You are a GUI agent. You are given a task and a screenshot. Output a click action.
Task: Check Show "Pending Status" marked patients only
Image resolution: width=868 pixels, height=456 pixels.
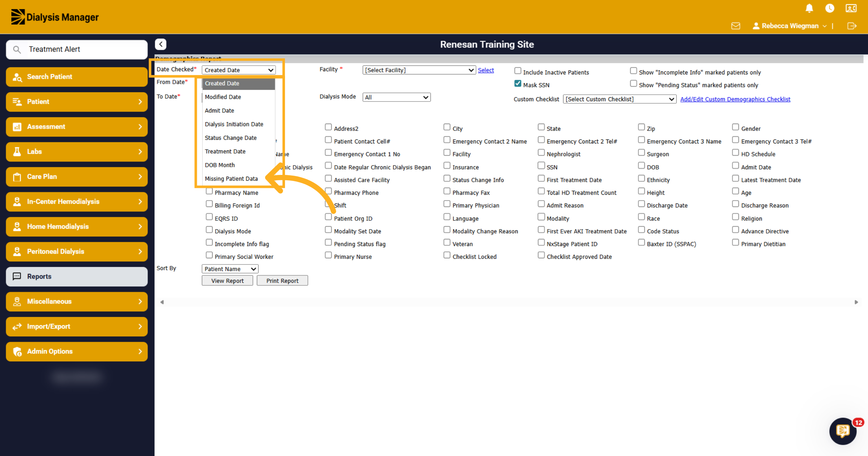(x=633, y=83)
